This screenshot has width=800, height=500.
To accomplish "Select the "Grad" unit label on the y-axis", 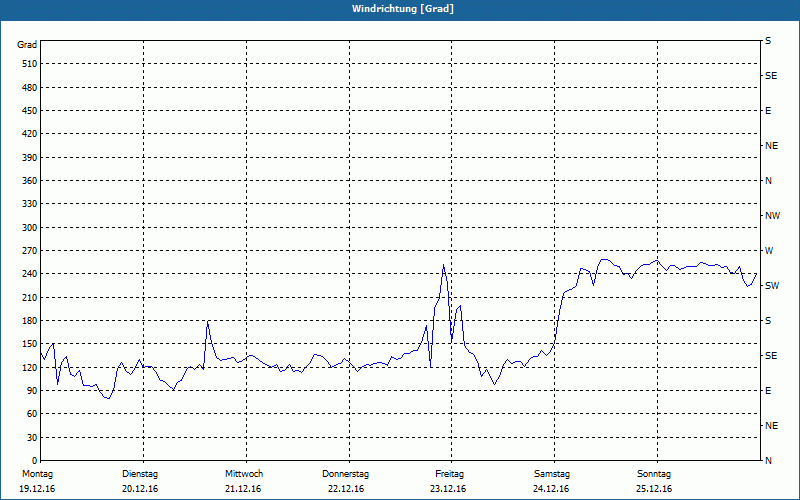I will pos(27,45).
